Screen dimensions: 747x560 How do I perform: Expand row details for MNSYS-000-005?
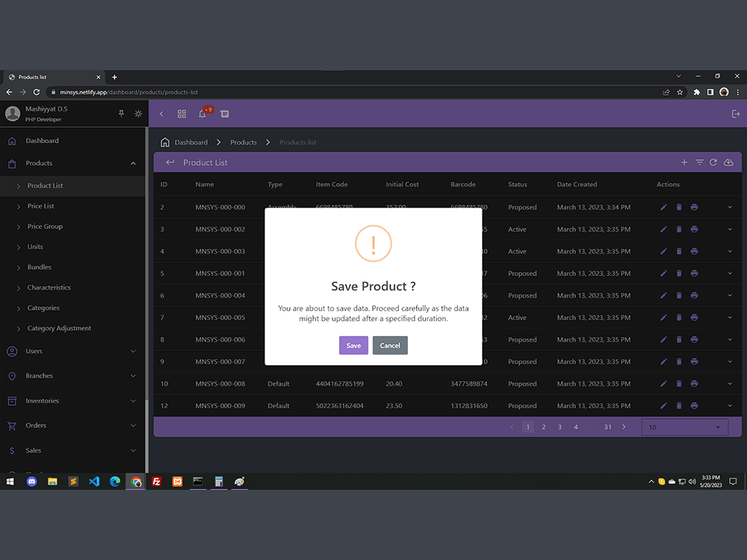click(x=730, y=317)
